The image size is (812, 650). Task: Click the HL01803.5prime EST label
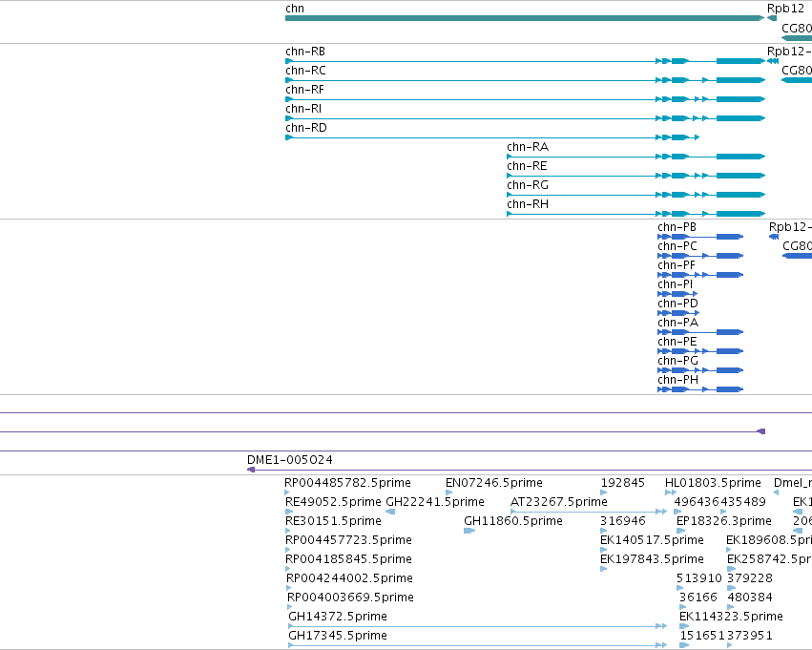(x=713, y=483)
